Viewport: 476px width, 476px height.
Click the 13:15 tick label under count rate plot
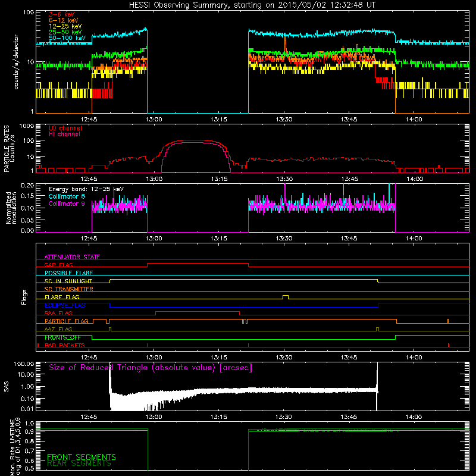pos(218,120)
